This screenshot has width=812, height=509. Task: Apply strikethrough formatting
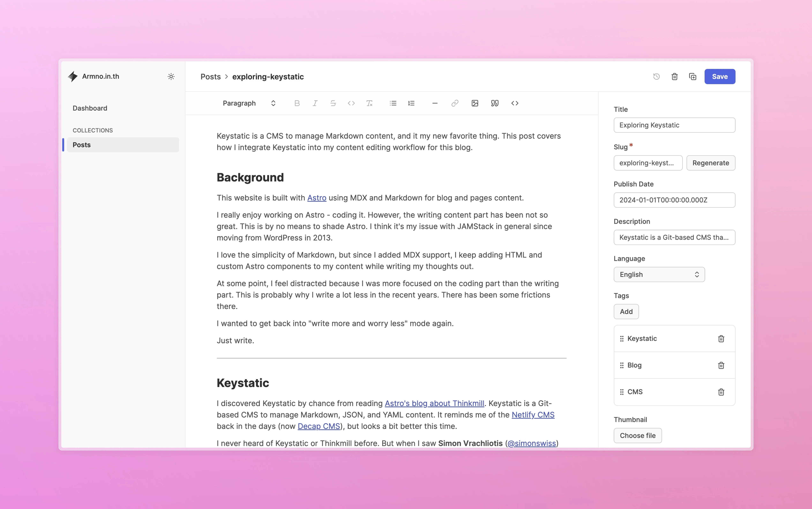point(333,103)
